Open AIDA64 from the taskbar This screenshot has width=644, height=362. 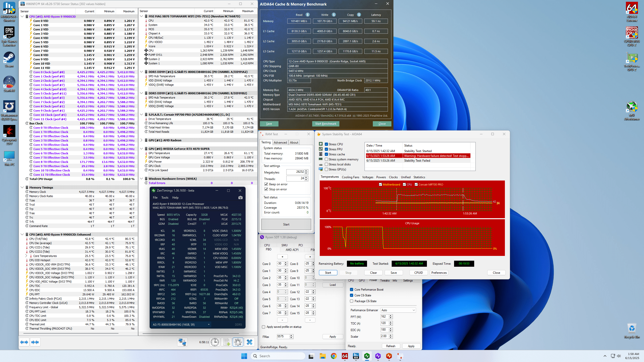345,356
